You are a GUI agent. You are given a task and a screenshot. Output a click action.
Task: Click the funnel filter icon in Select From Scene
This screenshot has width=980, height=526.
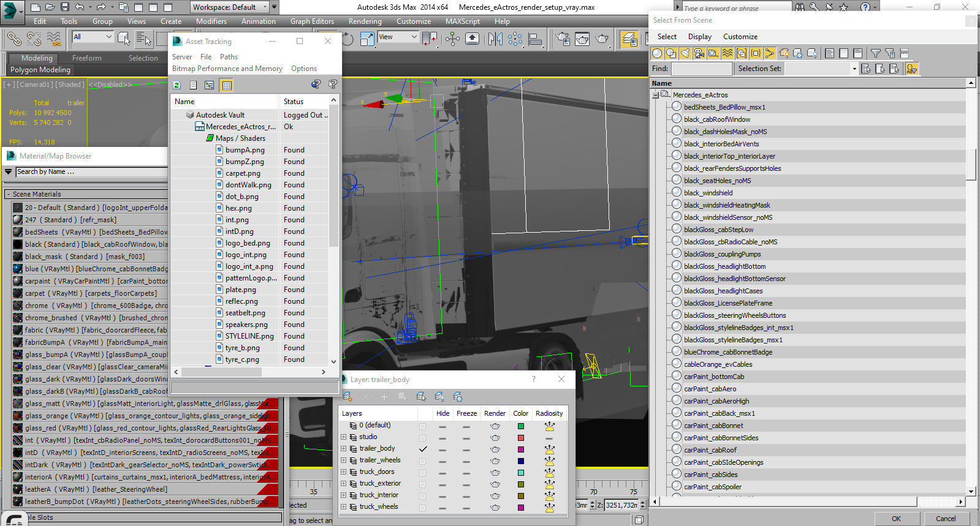pos(876,53)
